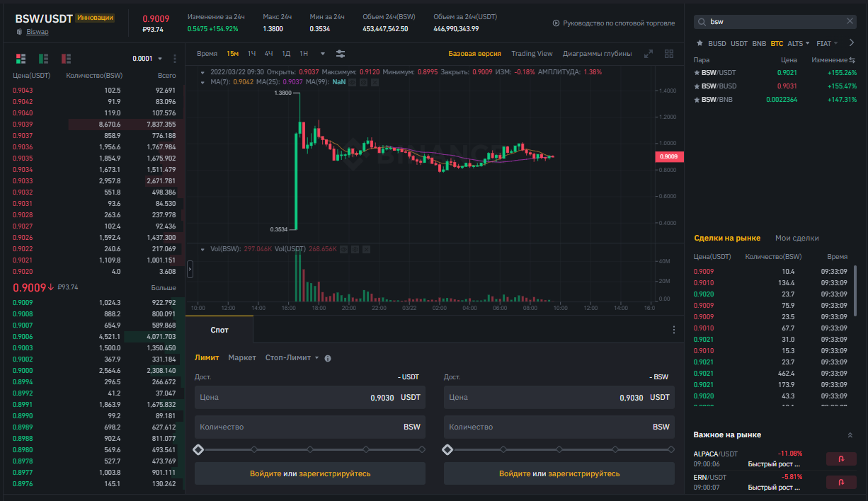Open spot order form three-dot menu
The image size is (868, 501).
pyautogui.click(x=674, y=330)
